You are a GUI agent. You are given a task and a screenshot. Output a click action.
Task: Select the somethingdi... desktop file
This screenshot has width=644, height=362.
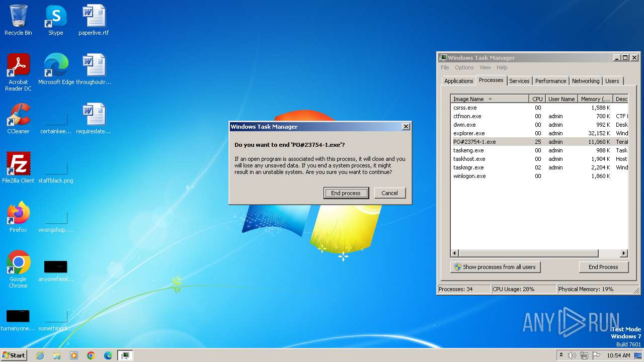coord(56,320)
